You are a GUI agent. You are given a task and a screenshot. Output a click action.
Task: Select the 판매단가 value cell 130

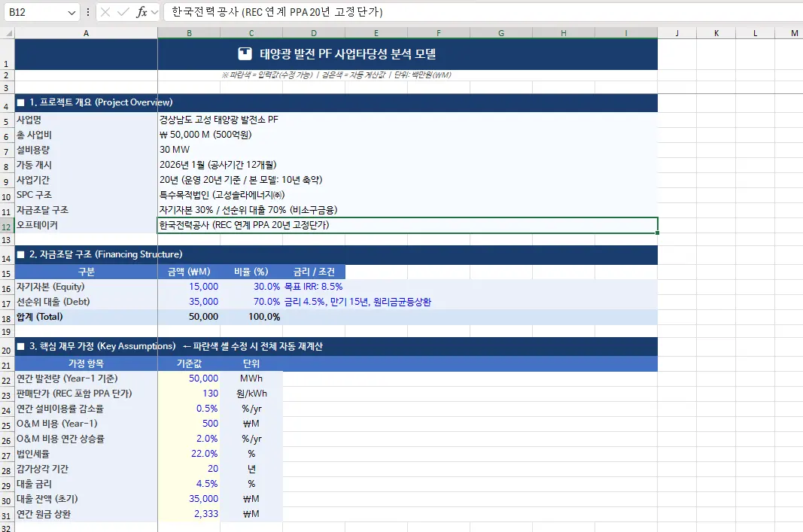coord(189,394)
